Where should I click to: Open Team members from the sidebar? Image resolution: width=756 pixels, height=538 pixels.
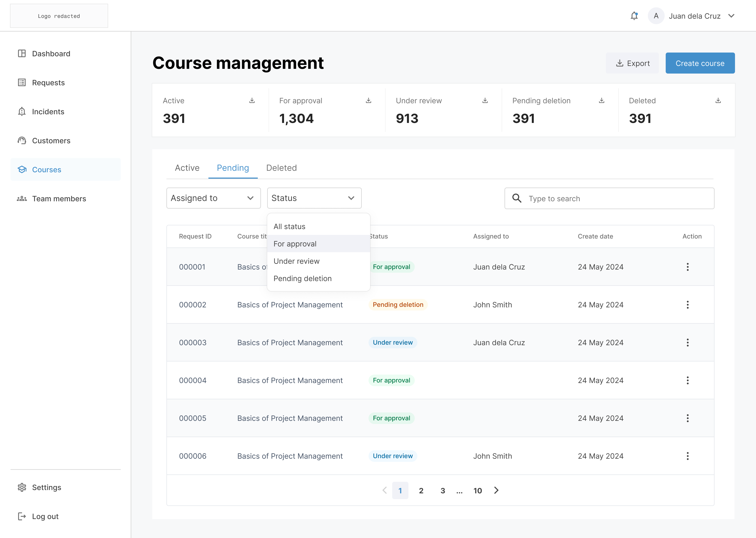pyautogui.click(x=59, y=198)
